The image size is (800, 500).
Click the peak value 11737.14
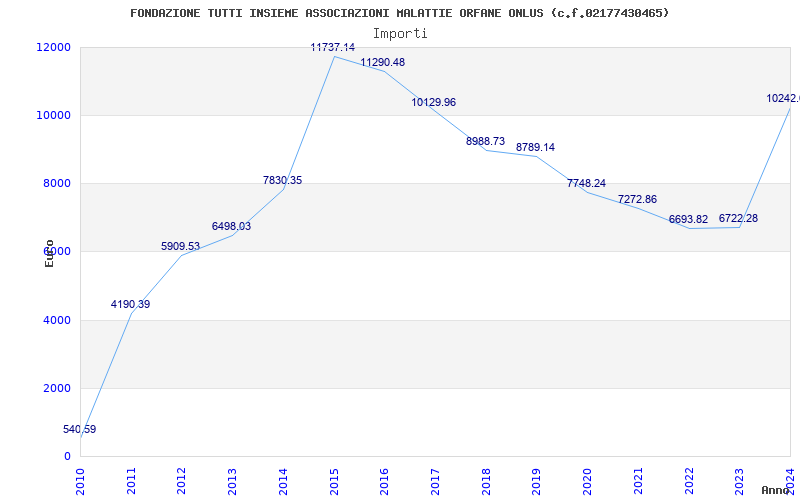tap(333, 47)
